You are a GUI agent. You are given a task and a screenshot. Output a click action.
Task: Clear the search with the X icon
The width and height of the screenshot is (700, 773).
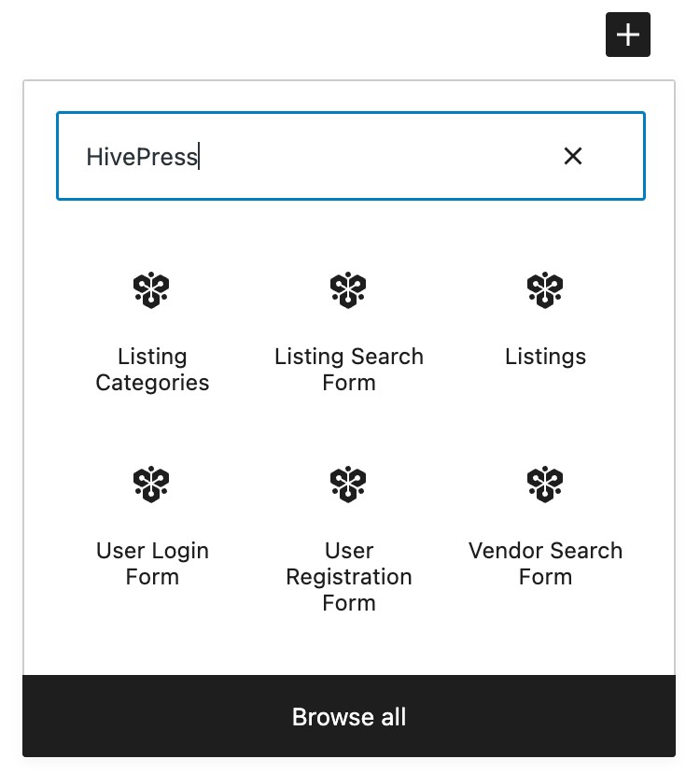pos(573,156)
